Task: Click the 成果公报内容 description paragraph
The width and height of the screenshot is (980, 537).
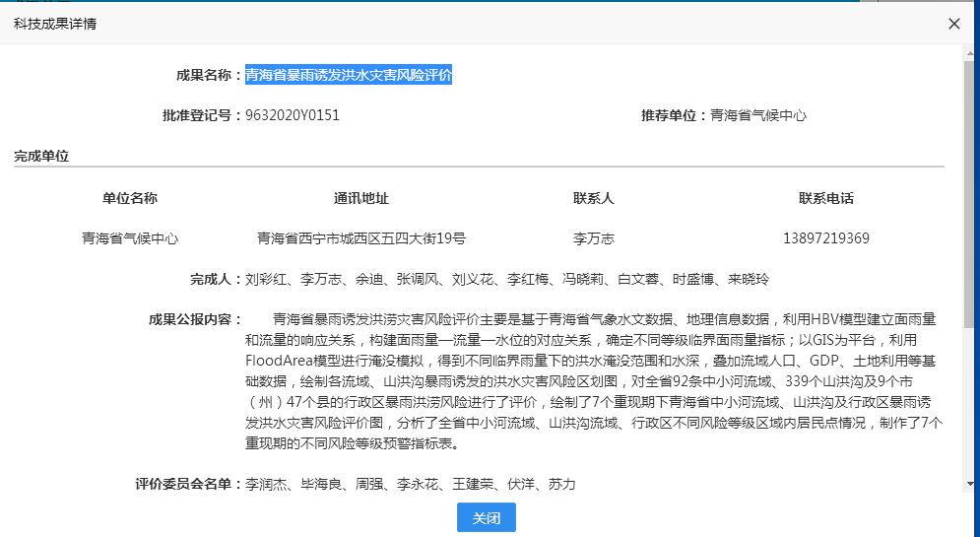Action: 591,381
